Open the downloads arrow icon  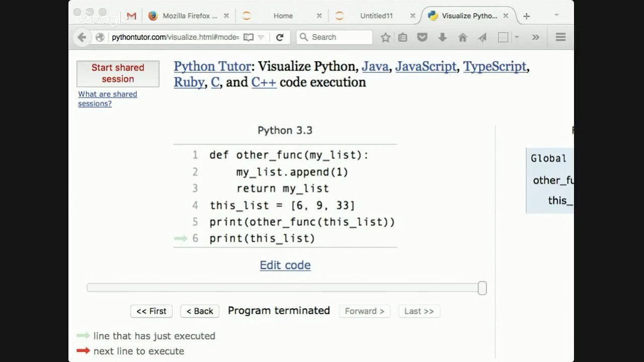[x=443, y=37]
